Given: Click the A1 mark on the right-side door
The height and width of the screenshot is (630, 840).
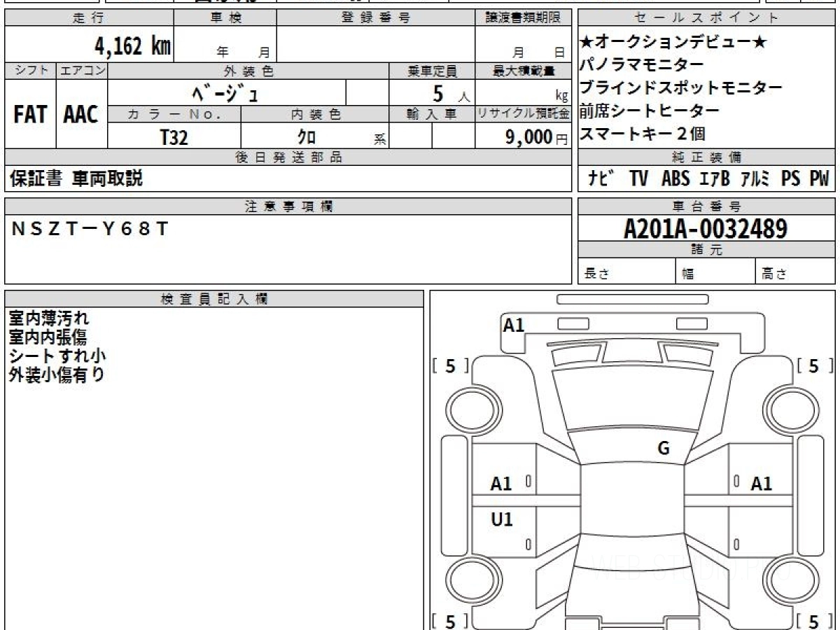Looking at the screenshot, I should [762, 484].
